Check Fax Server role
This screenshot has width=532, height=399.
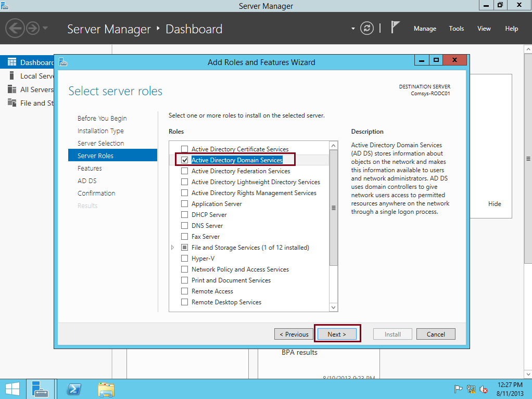(185, 237)
